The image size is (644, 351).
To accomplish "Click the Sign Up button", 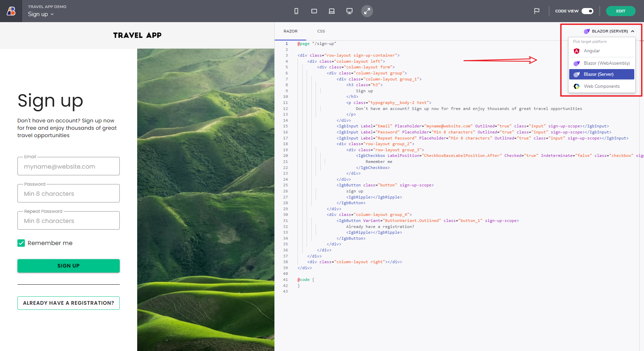I will [x=68, y=266].
